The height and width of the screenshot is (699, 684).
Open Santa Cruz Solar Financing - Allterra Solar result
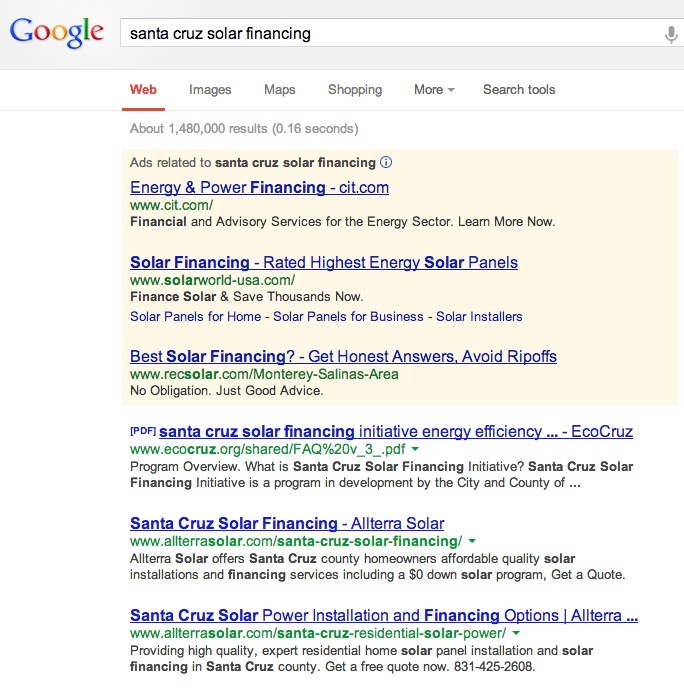[x=287, y=523]
